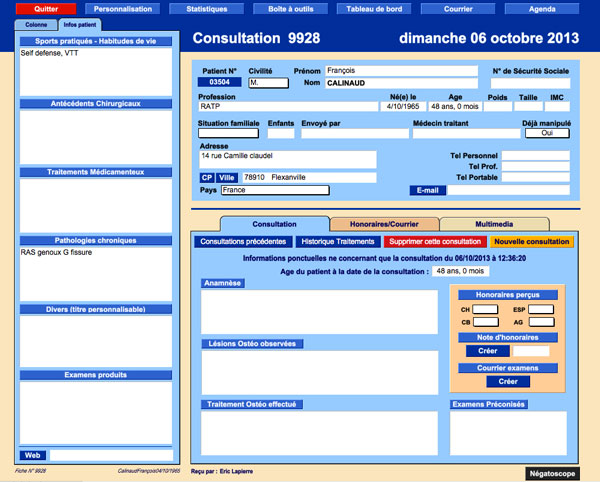Image resolution: width=600 pixels, height=482 pixels.
Task: Go to Tableau de bord
Action: tap(373, 8)
